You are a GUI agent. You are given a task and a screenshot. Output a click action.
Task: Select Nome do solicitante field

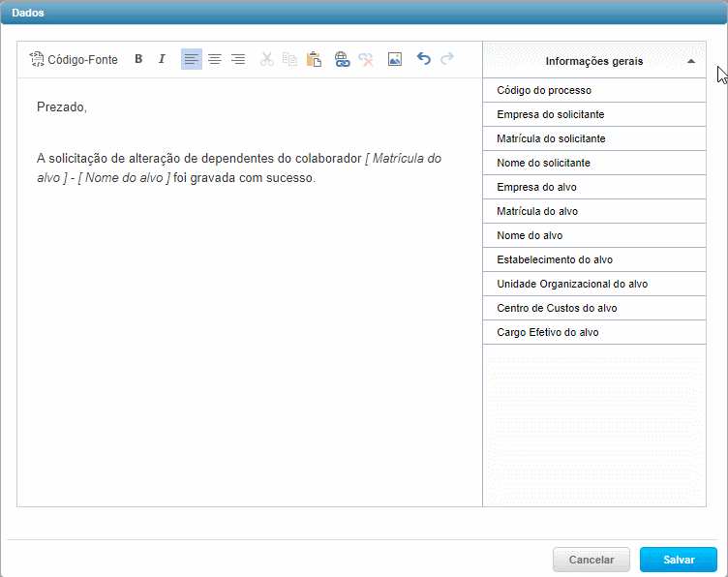(543, 163)
